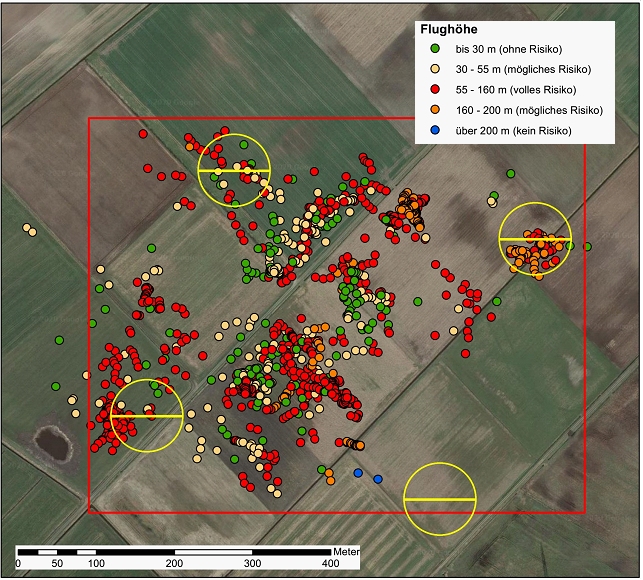643x580 pixels.
Task: Click the empty yellow circle at bottom right
Action: [440, 499]
